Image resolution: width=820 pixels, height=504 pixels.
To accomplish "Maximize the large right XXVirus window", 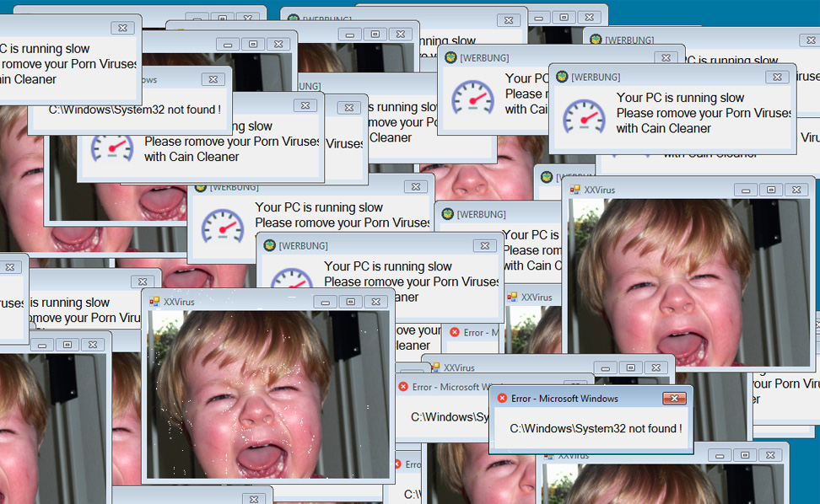I will 771,190.
